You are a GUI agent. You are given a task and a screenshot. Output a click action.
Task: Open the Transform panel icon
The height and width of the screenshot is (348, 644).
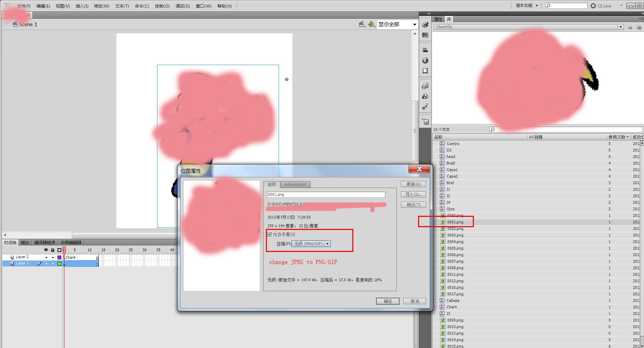pos(425,71)
